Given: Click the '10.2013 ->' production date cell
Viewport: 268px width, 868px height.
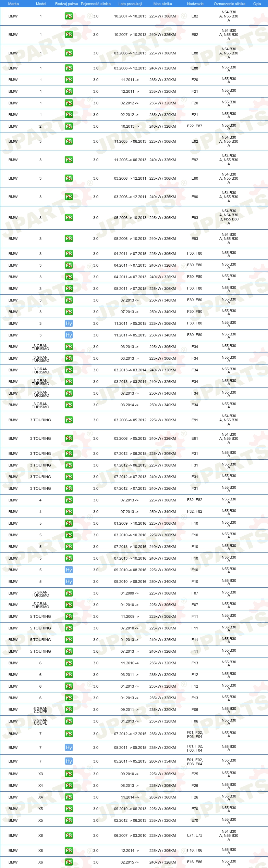Looking at the screenshot, I should [x=130, y=126].
